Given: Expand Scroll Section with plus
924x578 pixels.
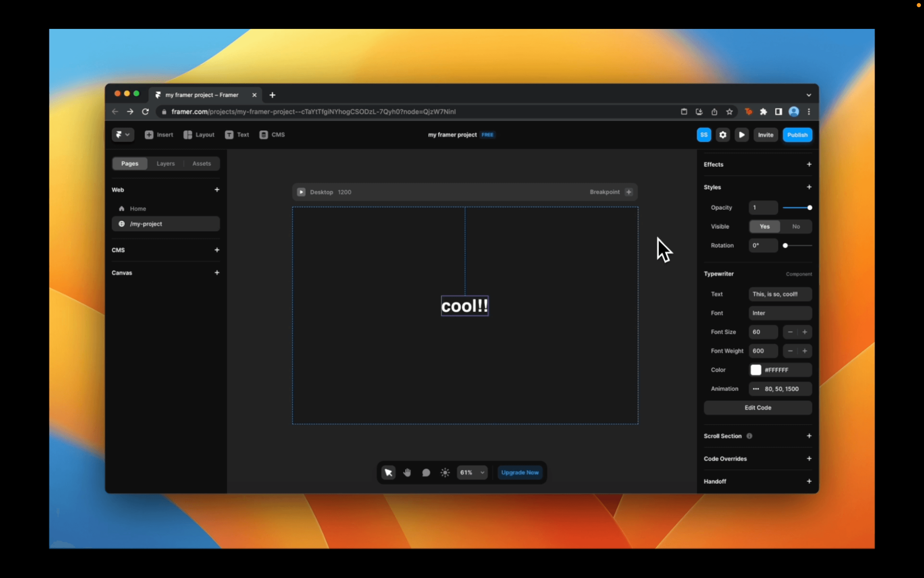Looking at the screenshot, I should pyautogui.click(x=809, y=436).
